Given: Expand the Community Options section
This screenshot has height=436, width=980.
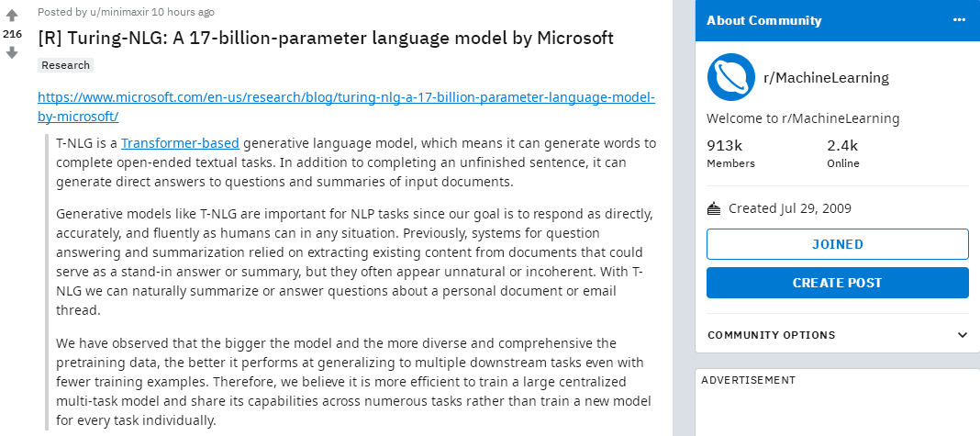Looking at the screenshot, I should [962, 335].
